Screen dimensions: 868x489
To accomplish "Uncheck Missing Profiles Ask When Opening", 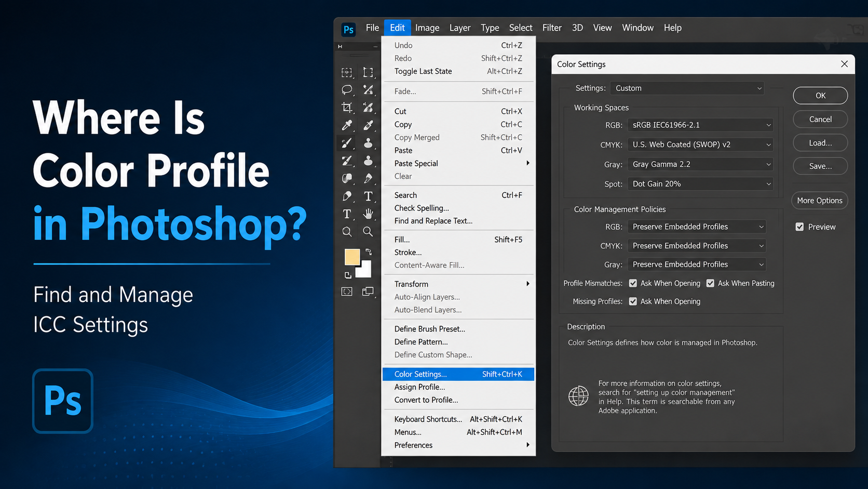I will [633, 301].
